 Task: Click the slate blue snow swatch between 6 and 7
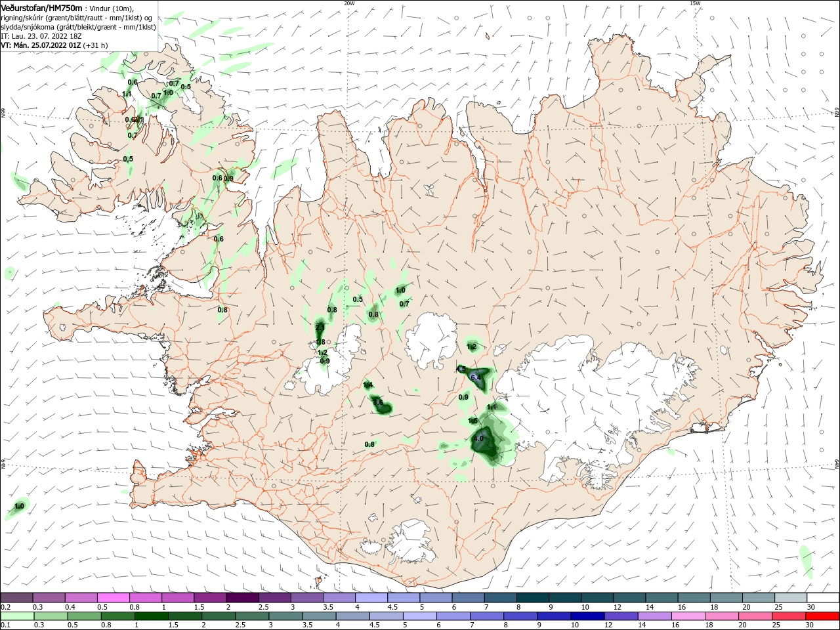click(x=468, y=598)
